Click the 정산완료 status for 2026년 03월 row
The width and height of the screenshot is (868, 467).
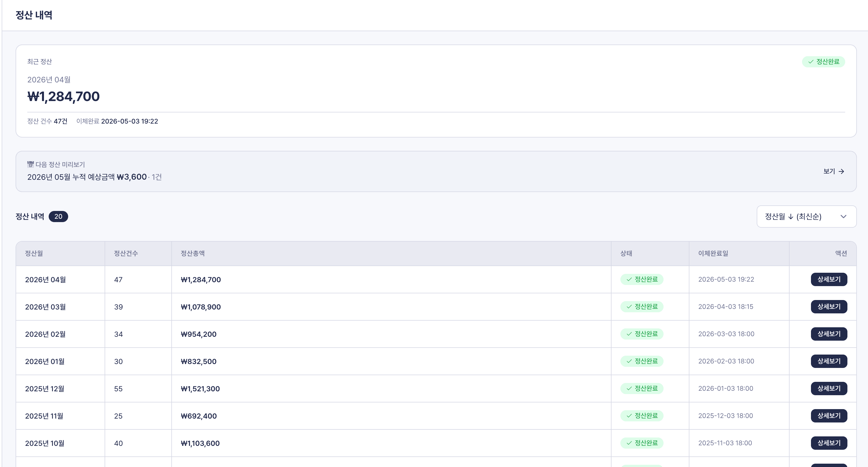642,306
